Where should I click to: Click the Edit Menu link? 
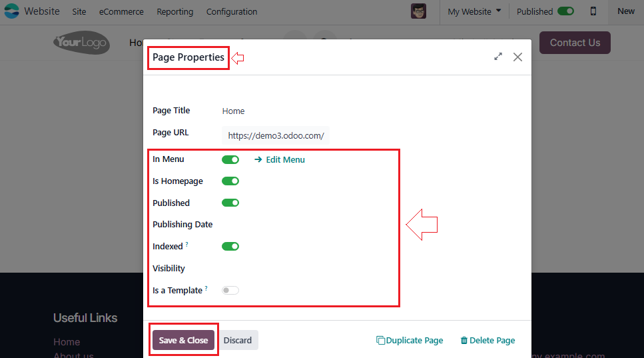point(285,160)
